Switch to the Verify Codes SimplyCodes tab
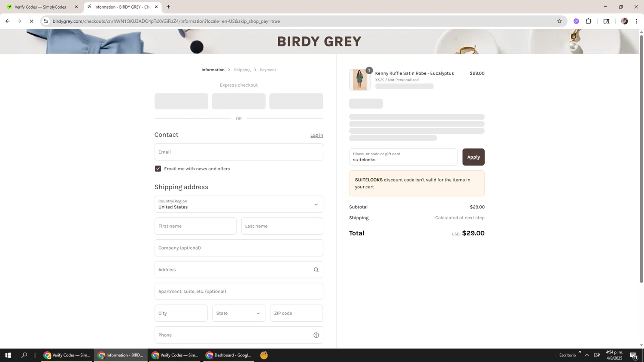Screen dimensions: 644x362 [x=42, y=7]
